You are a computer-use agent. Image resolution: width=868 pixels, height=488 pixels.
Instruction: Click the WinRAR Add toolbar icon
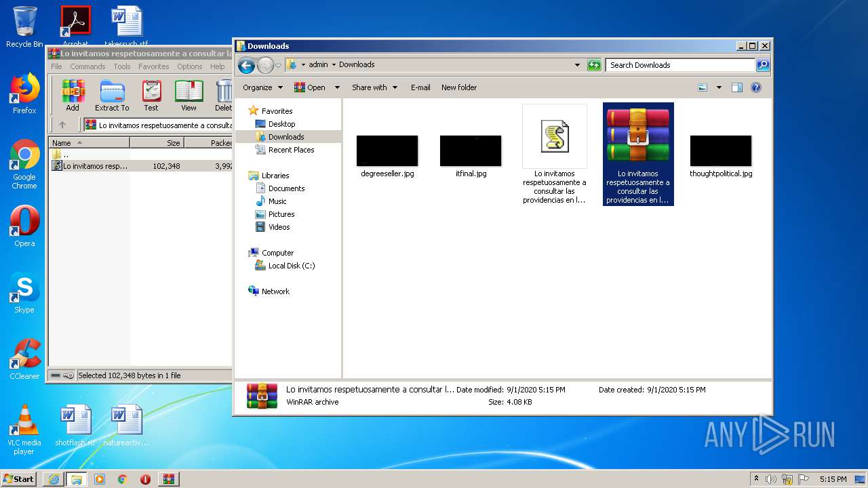(73, 96)
